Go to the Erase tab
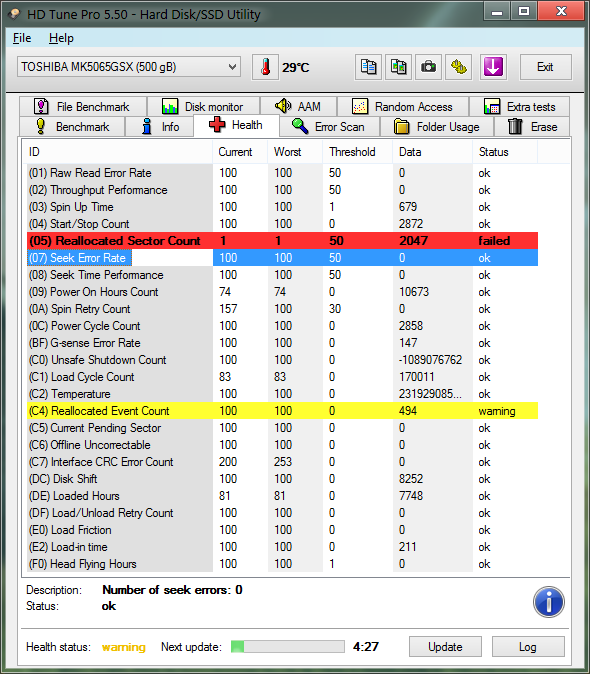This screenshot has height=674, width=590. (x=532, y=127)
